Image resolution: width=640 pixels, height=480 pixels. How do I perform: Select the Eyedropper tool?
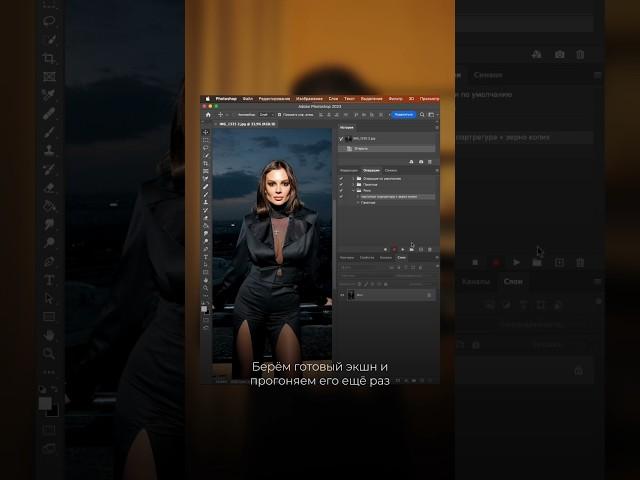(x=205, y=178)
